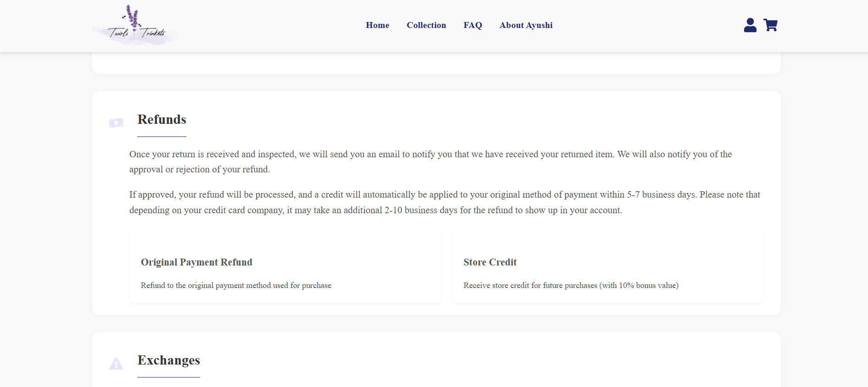Click the Twirls Trinkets lavender logo
The width and height of the screenshot is (868, 387).
pos(134,26)
